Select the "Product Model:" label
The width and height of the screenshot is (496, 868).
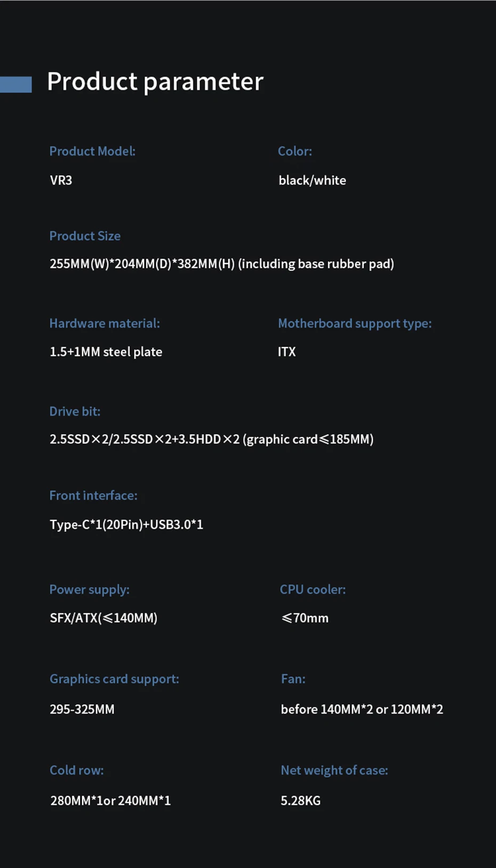(92, 151)
